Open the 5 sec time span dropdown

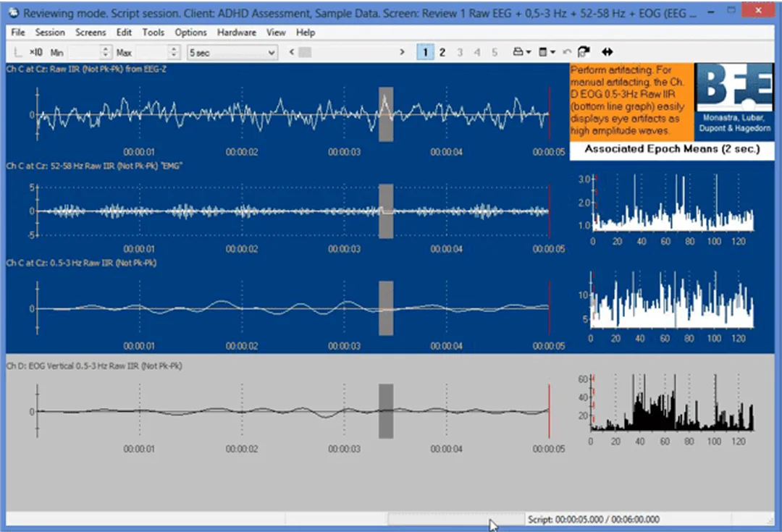tap(232, 52)
